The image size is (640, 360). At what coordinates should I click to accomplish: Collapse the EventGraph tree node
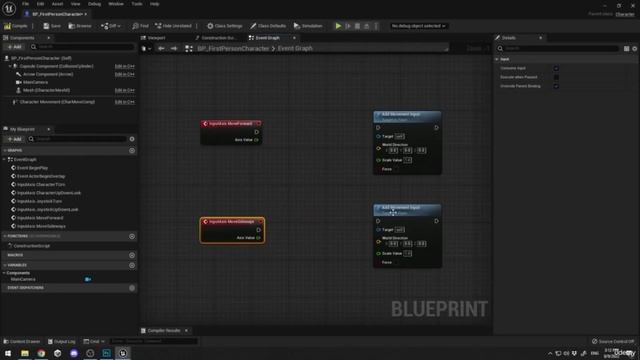(x=4, y=159)
